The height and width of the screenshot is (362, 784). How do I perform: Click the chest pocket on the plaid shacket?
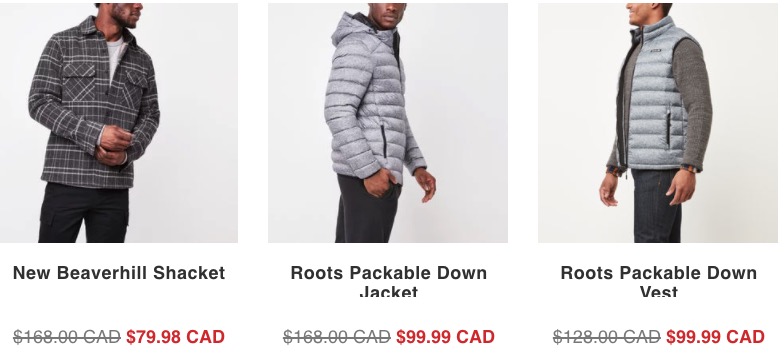(78, 82)
